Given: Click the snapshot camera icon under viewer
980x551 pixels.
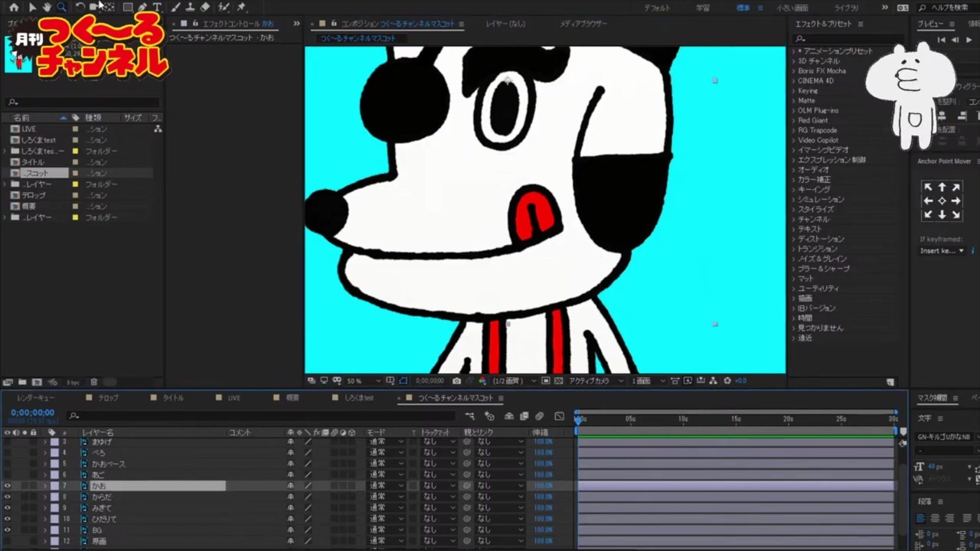Looking at the screenshot, I should (x=457, y=380).
